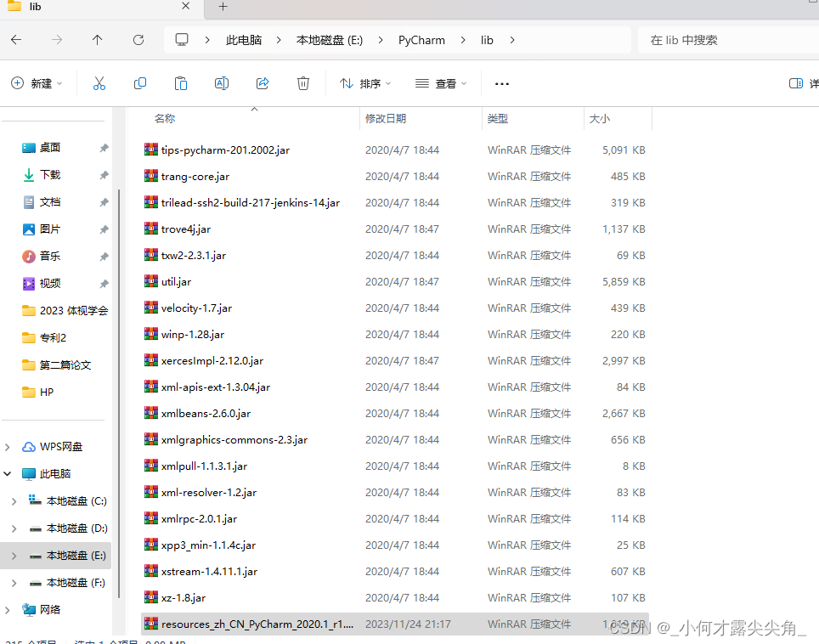Click the Paste clipboard icon

point(181,83)
